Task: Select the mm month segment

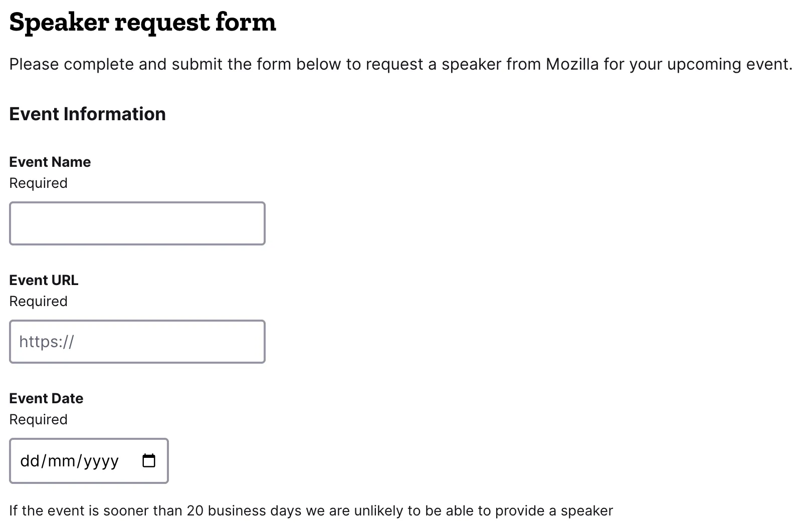Action: tap(62, 461)
